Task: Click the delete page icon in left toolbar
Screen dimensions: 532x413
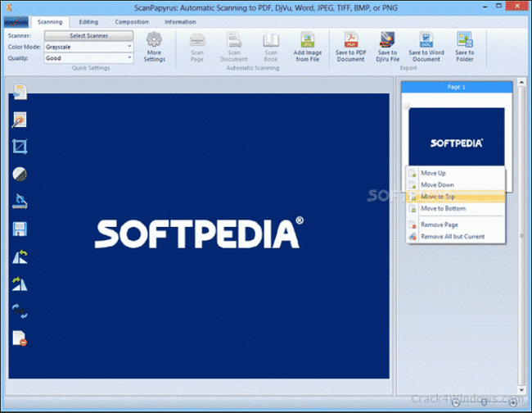Action: coord(20,338)
